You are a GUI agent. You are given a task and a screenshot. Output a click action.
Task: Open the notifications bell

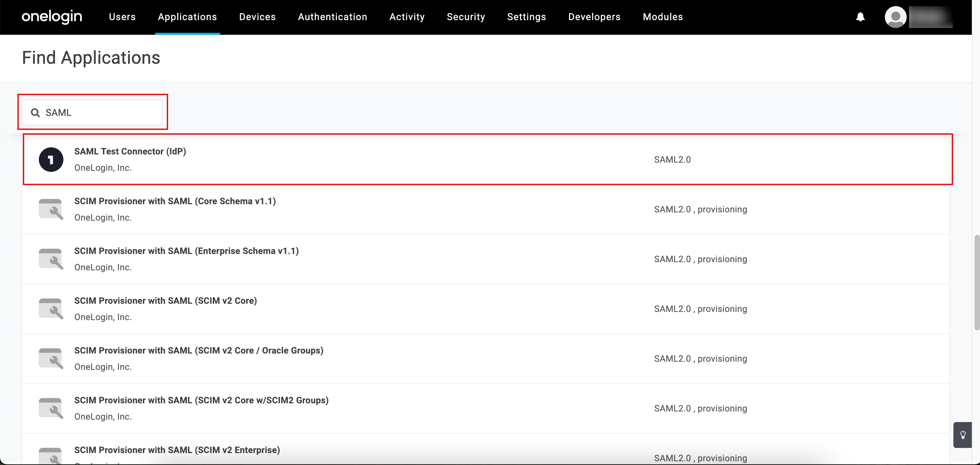click(860, 17)
